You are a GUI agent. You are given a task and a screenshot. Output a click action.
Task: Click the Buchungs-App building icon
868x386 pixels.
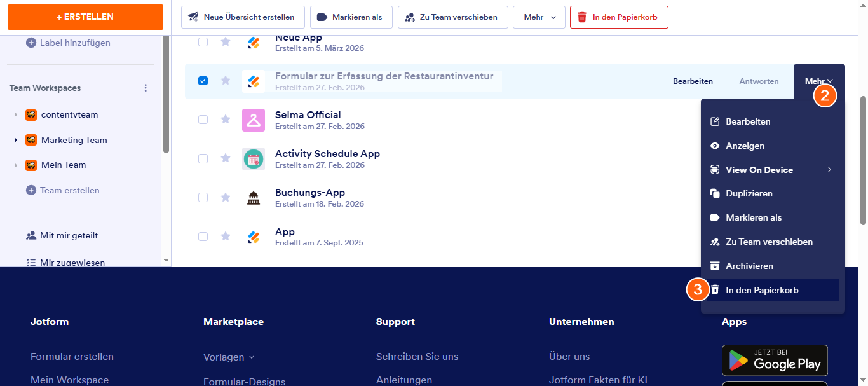254,198
